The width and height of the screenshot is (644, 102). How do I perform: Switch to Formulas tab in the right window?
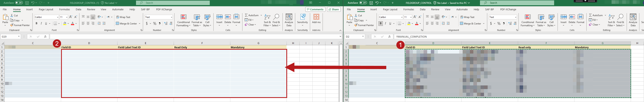[408, 9]
